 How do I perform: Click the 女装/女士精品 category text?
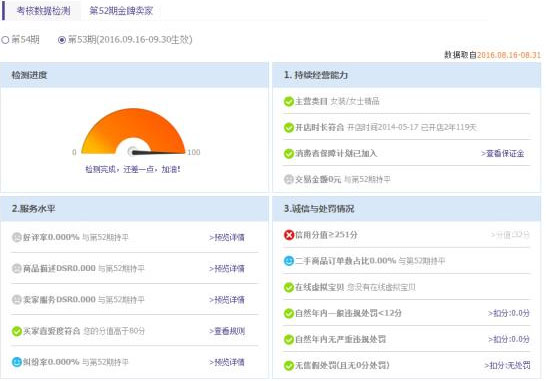coord(355,101)
